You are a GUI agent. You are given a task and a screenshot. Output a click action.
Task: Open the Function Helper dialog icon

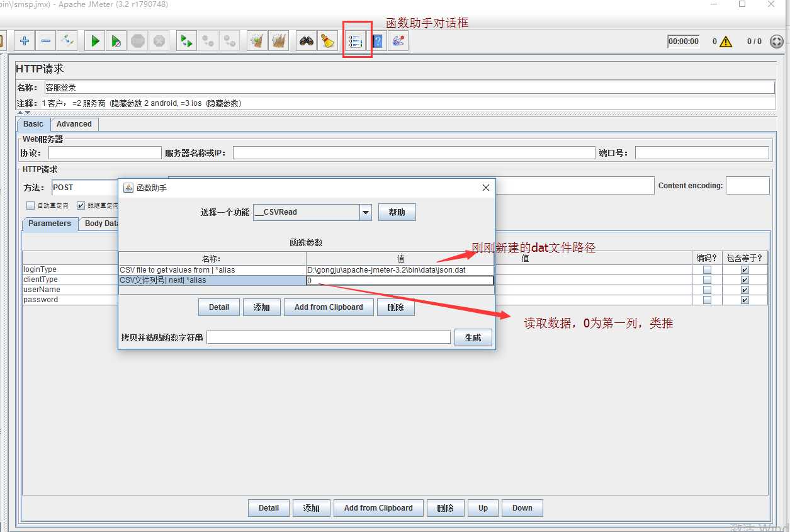click(356, 42)
